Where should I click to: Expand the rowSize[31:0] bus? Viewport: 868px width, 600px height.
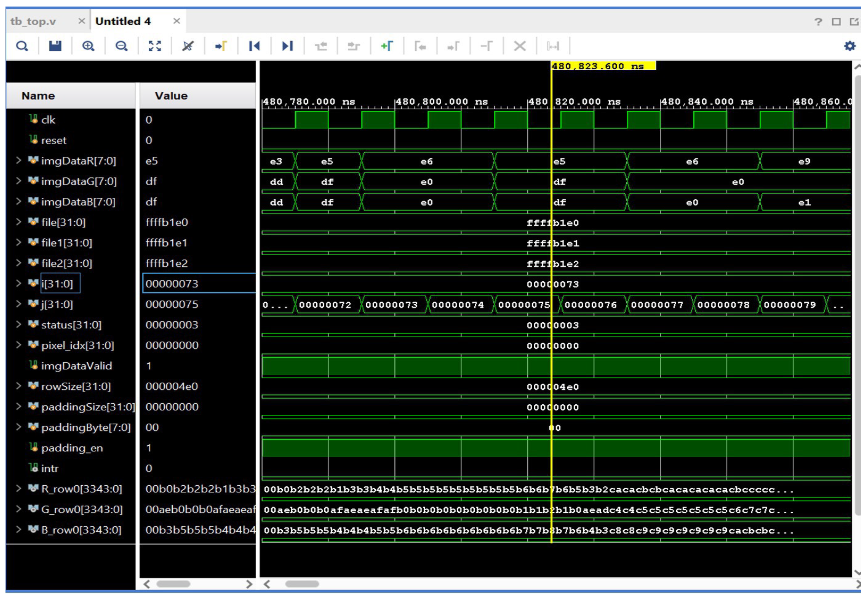click(19, 386)
